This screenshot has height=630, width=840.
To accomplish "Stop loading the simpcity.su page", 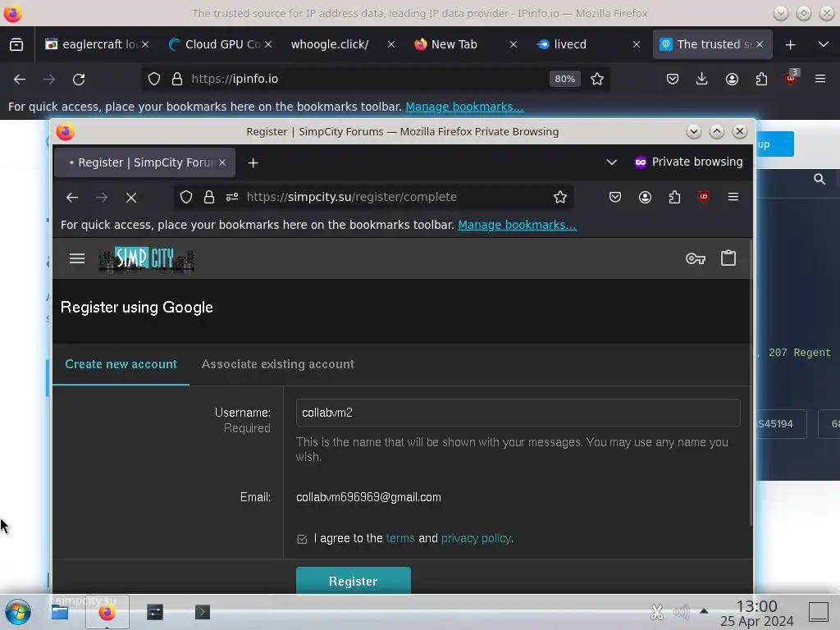I will [131, 198].
